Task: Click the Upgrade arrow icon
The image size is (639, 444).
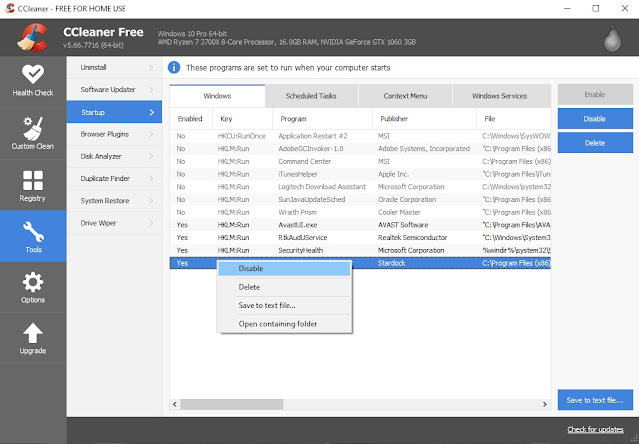Action: [x=33, y=333]
